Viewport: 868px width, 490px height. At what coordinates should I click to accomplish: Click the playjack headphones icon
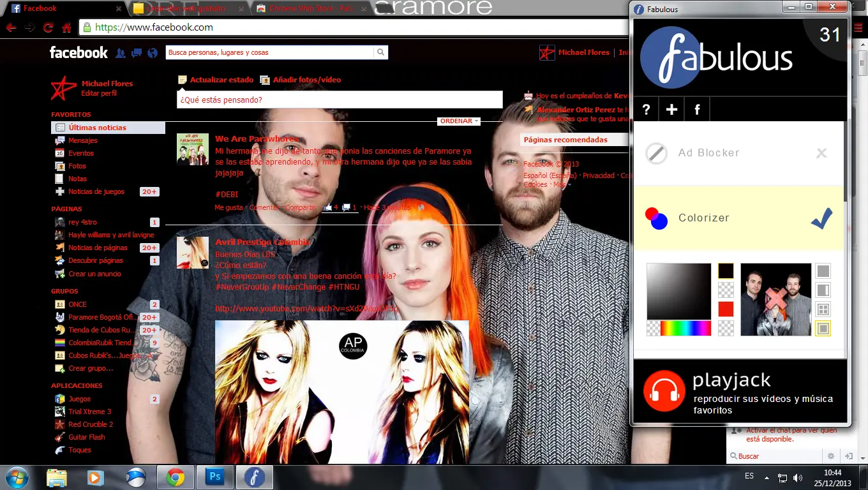coord(664,390)
